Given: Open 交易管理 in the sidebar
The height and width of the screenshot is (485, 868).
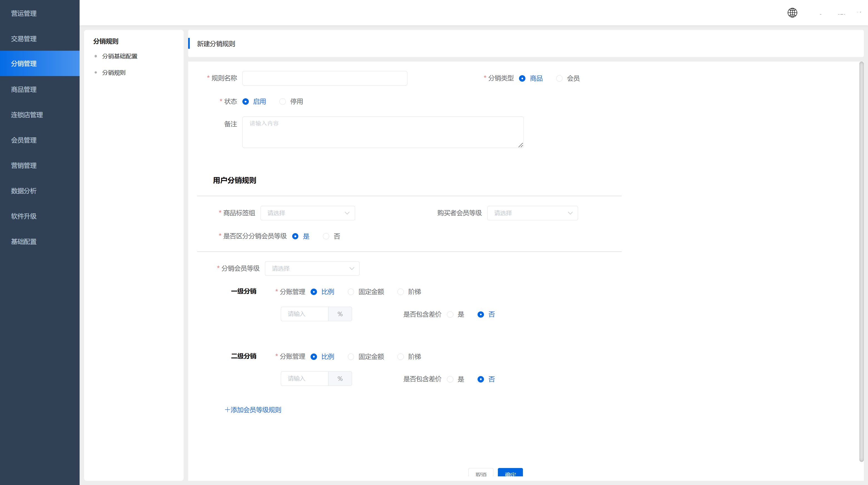Looking at the screenshot, I should [40, 38].
